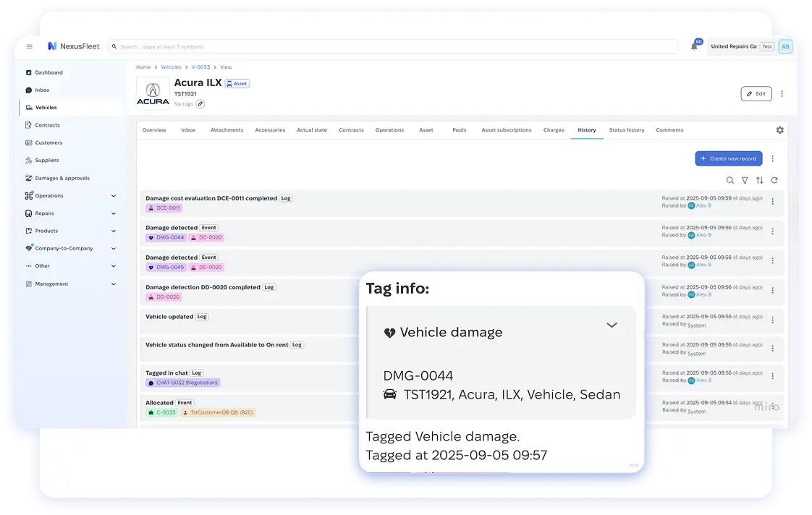The height and width of the screenshot is (515, 812).
Task: Open the tab settings gear icon
Action: tap(779, 130)
